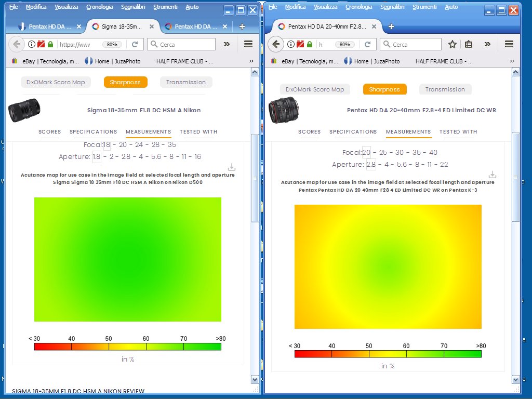Select DxOMark Score Map for Pentax

pos(315,89)
